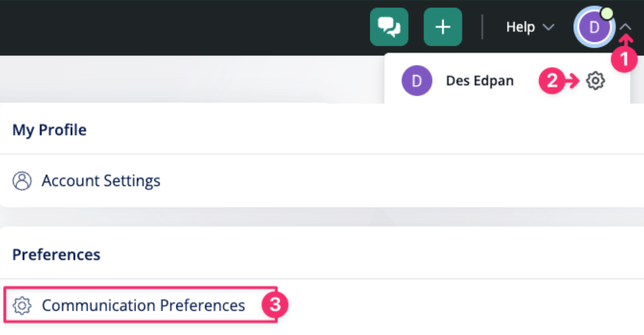Click the Help menu label
The height and width of the screenshot is (335, 644).
[x=520, y=27]
